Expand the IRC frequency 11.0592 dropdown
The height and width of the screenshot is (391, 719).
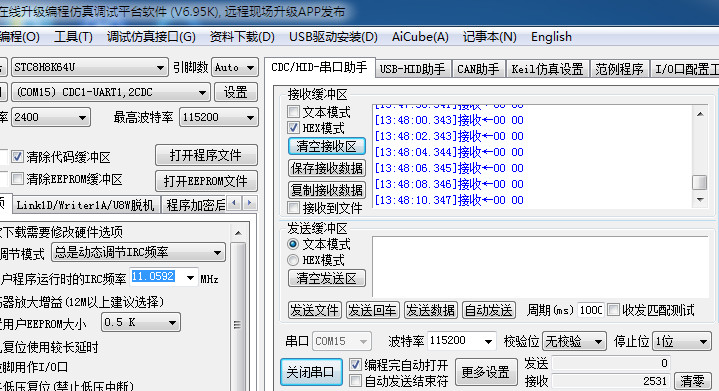[190, 277]
